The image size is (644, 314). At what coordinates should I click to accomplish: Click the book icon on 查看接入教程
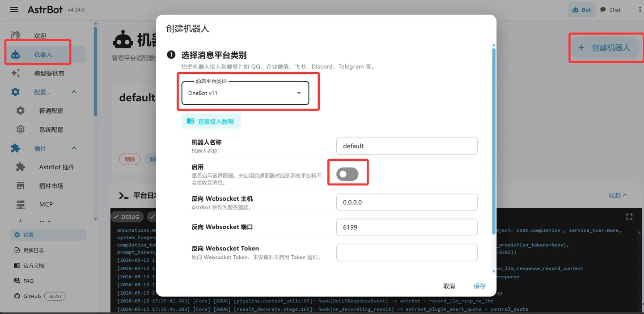191,121
